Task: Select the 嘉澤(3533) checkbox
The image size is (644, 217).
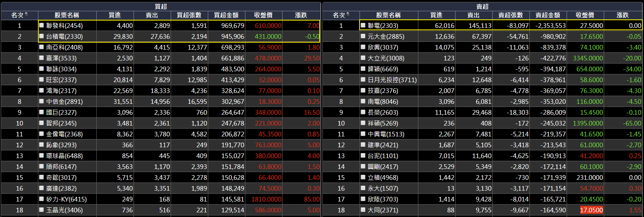Action: pos(42,58)
